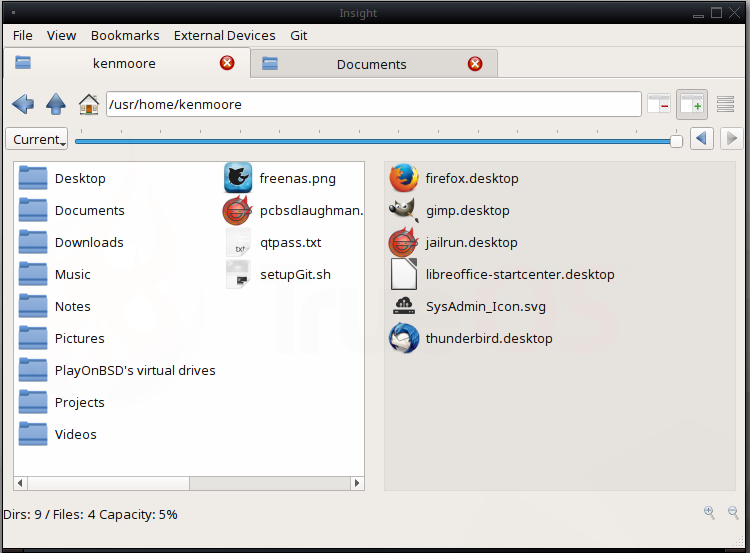Open the Current snapshot dropdown
This screenshot has width=750, height=553.
tap(37, 140)
